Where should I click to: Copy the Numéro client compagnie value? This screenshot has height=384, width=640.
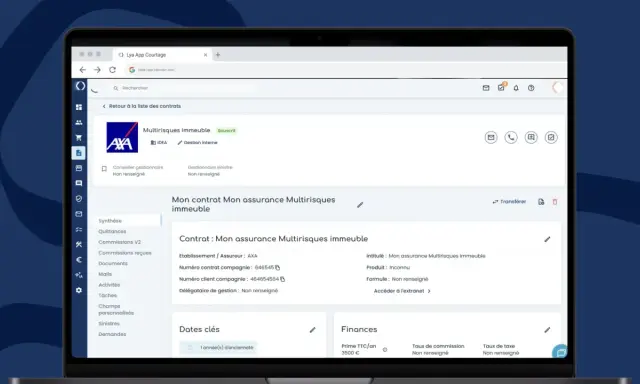click(282, 279)
